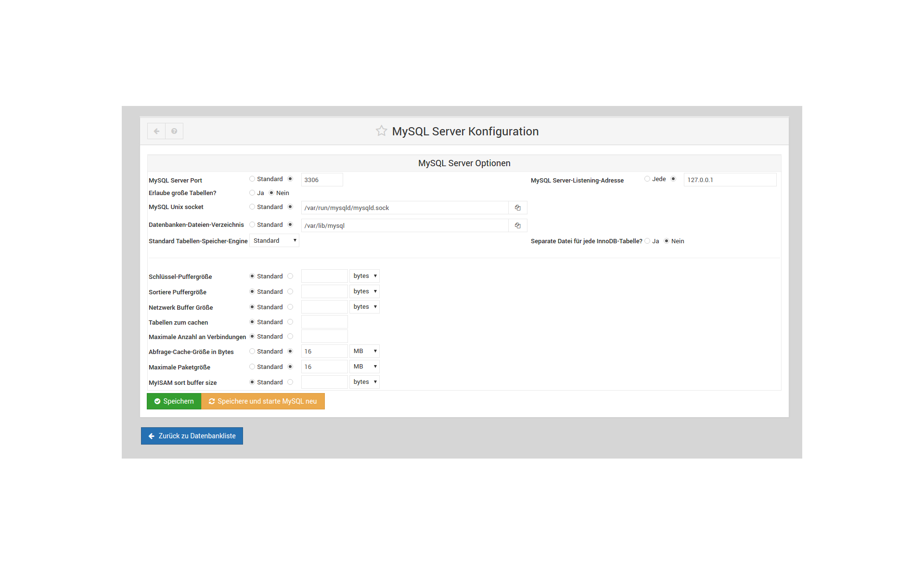The width and height of the screenshot is (924, 565).
Task: Open units dropdown for Schlüssel-Puffergröße
Action: (364, 276)
